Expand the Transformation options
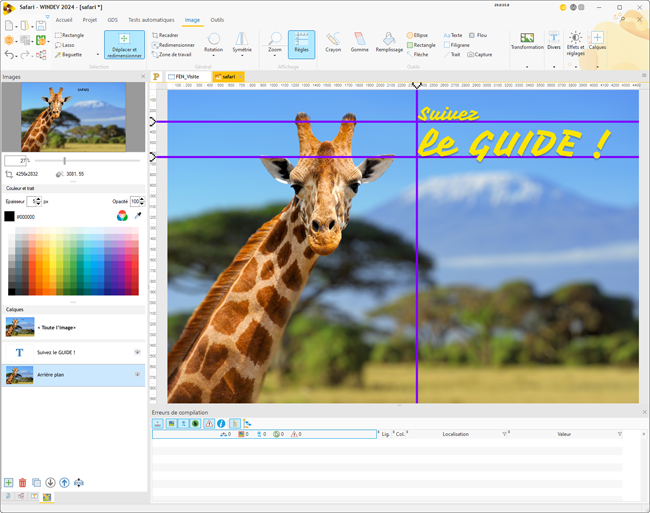The width and height of the screenshot is (650, 513). pos(527,67)
